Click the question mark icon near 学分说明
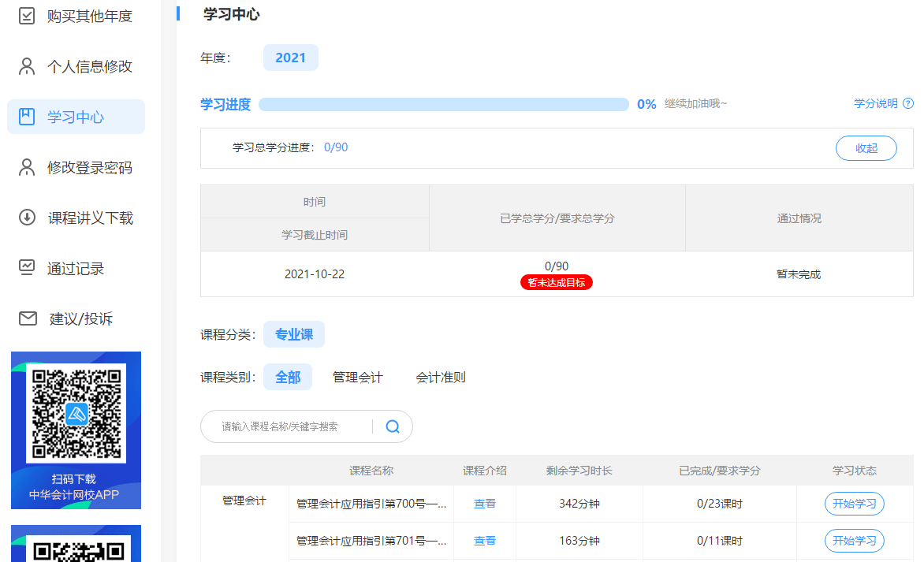This screenshot has width=924, height=562. [x=908, y=104]
